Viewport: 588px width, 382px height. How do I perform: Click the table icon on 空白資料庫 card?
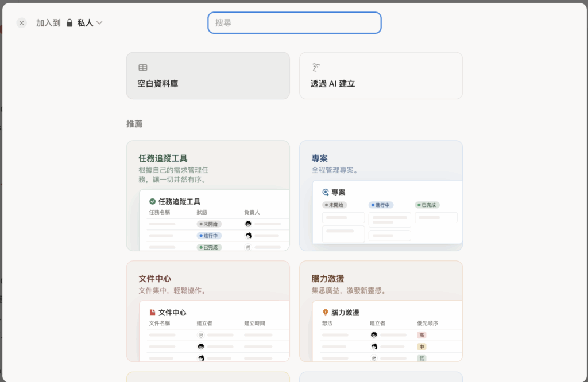[143, 67]
